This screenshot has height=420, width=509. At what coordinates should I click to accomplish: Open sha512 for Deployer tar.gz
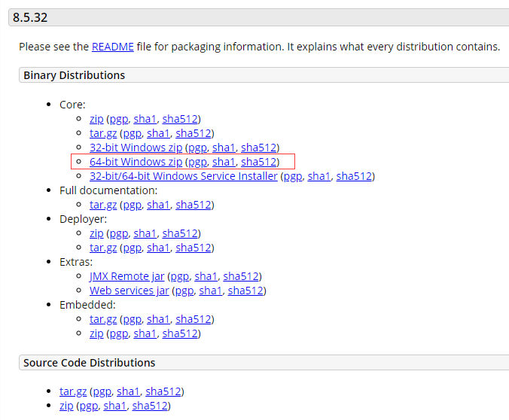pyautogui.click(x=194, y=248)
